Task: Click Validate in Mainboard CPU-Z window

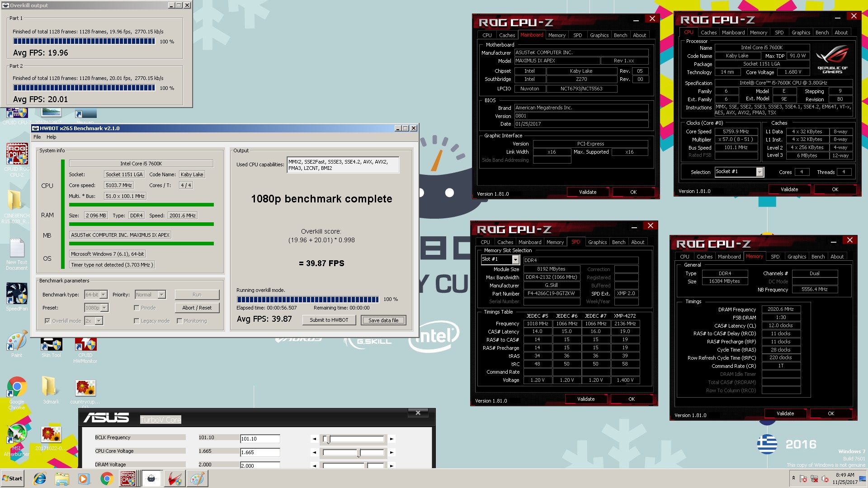Action: click(x=588, y=192)
